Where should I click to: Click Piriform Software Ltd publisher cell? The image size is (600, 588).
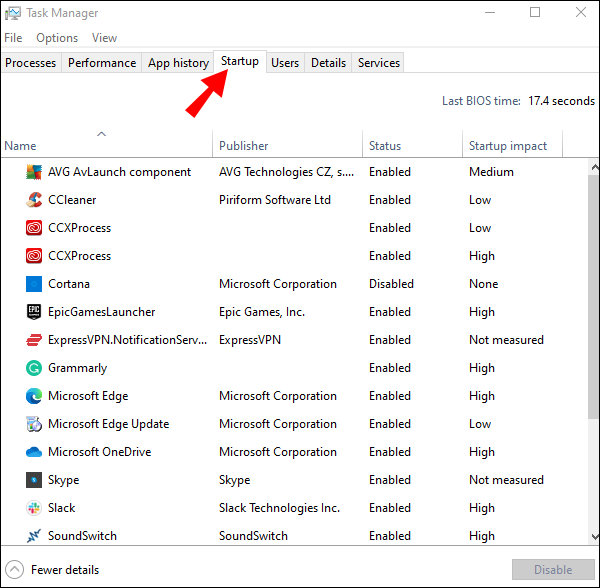pyautogui.click(x=275, y=200)
